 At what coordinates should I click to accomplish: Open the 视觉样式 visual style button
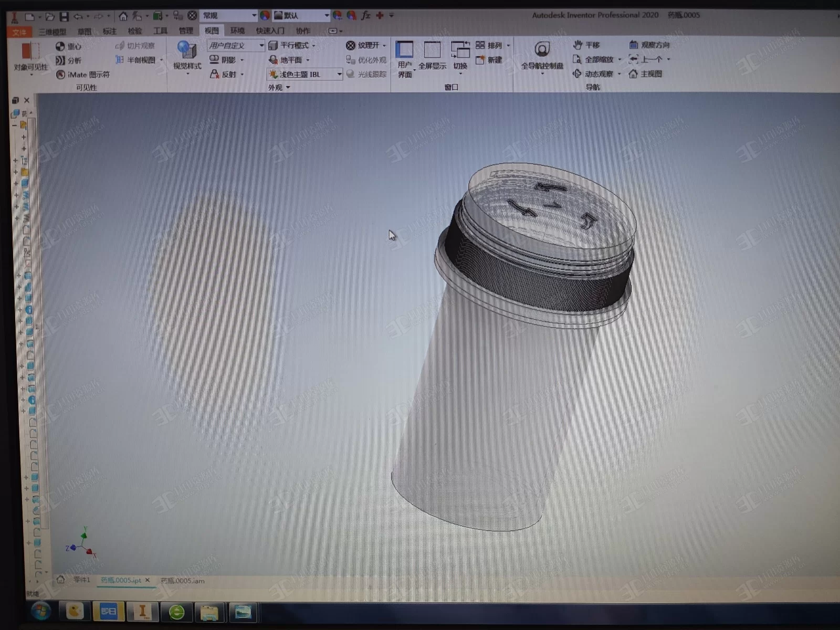click(187, 57)
